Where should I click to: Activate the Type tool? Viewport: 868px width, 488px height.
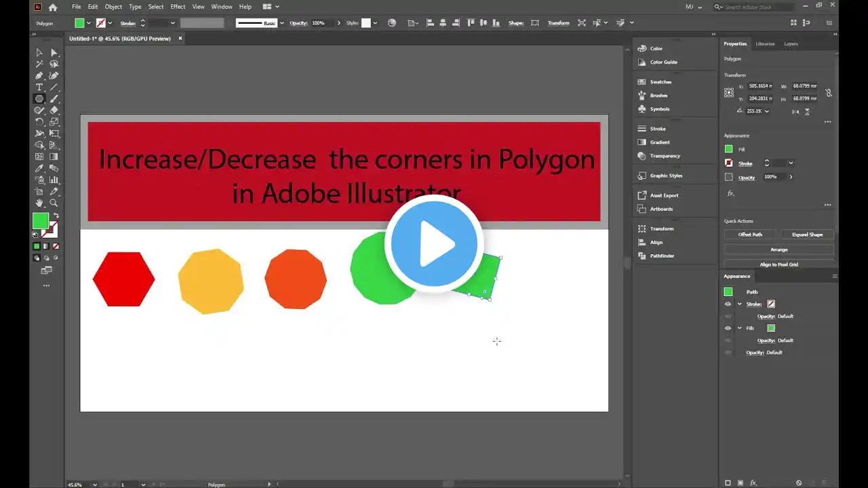coord(39,87)
